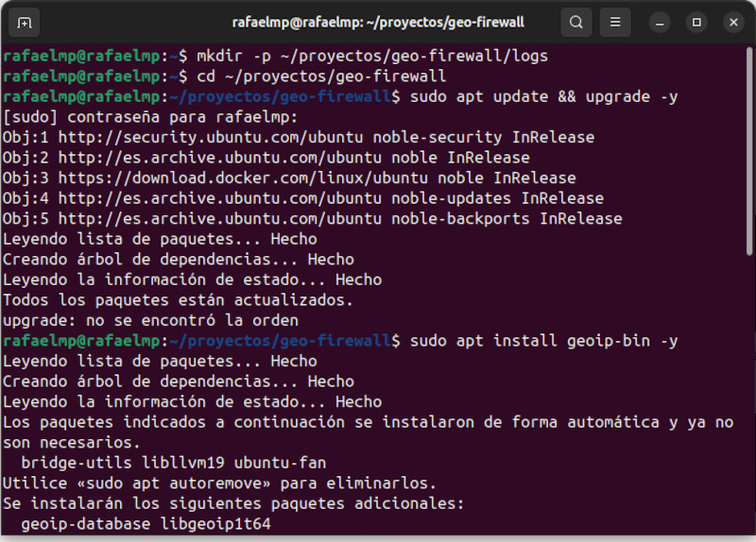Click the 'son necesarios.' line

(72, 443)
